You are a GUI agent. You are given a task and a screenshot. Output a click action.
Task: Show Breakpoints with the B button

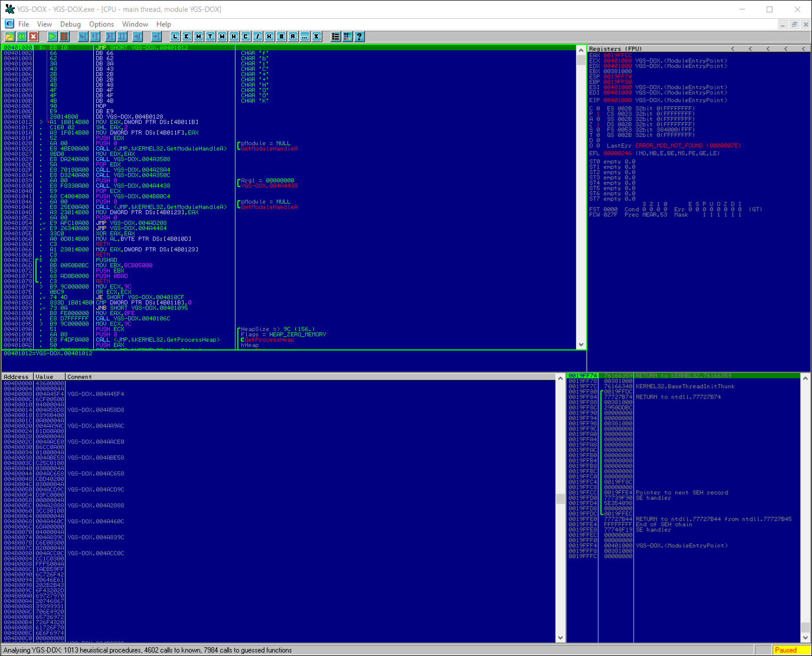281,37
